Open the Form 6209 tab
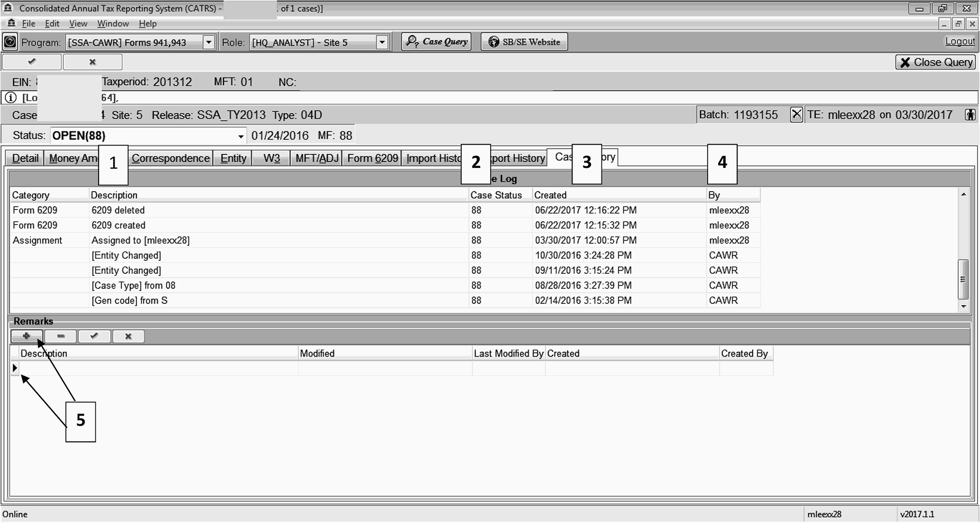 click(372, 158)
